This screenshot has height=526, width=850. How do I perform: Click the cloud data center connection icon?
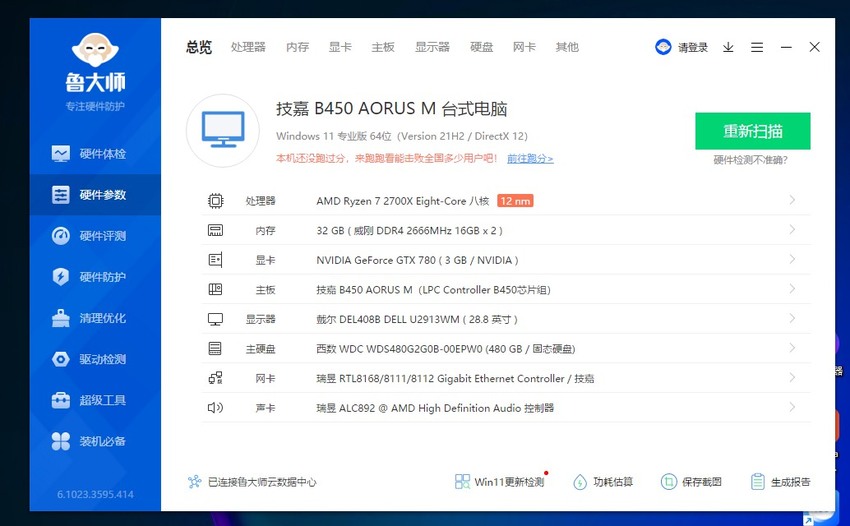click(195, 482)
